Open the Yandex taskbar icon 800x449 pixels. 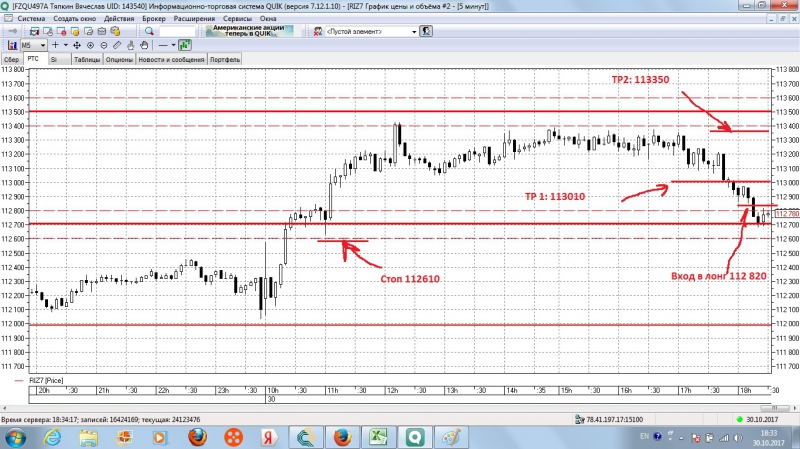268,437
